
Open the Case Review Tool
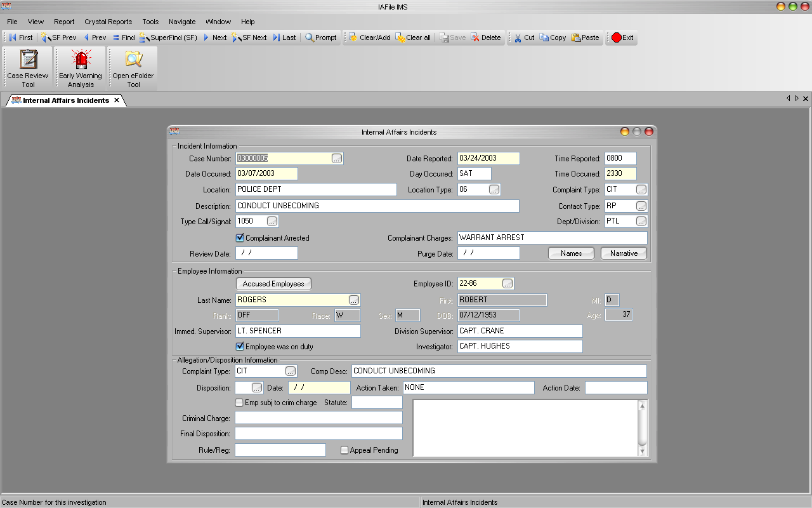[28, 68]
